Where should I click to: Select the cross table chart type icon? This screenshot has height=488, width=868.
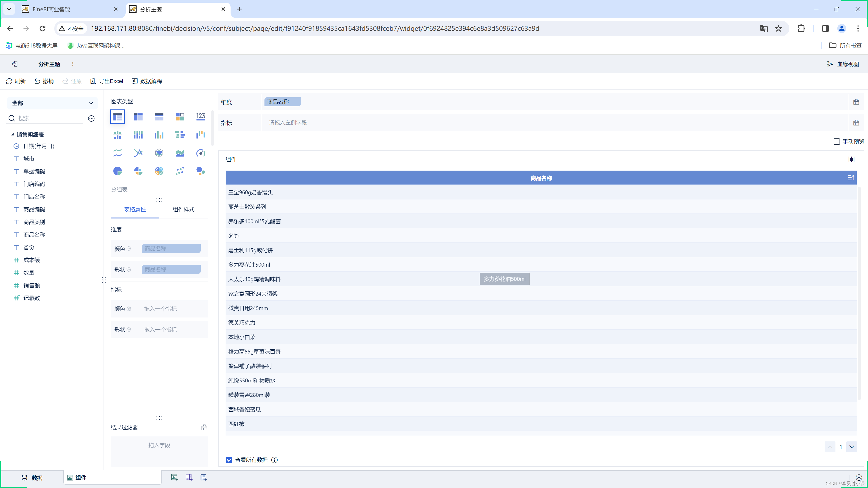(x=138, y=117)
